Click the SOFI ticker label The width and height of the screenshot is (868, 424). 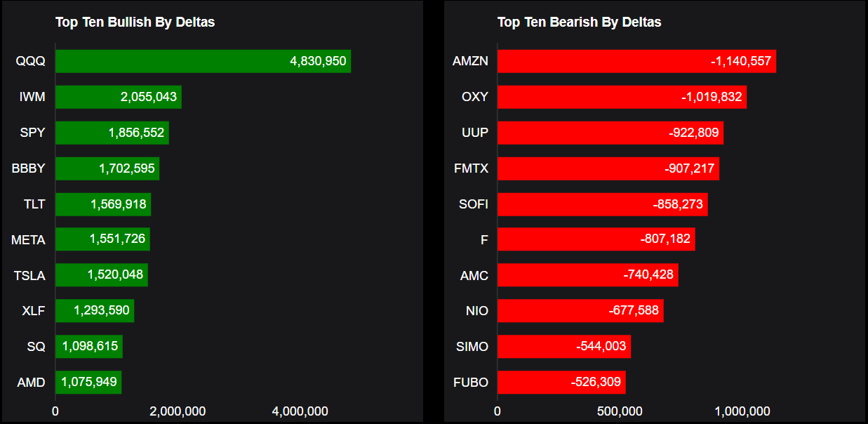coord(474,204)
